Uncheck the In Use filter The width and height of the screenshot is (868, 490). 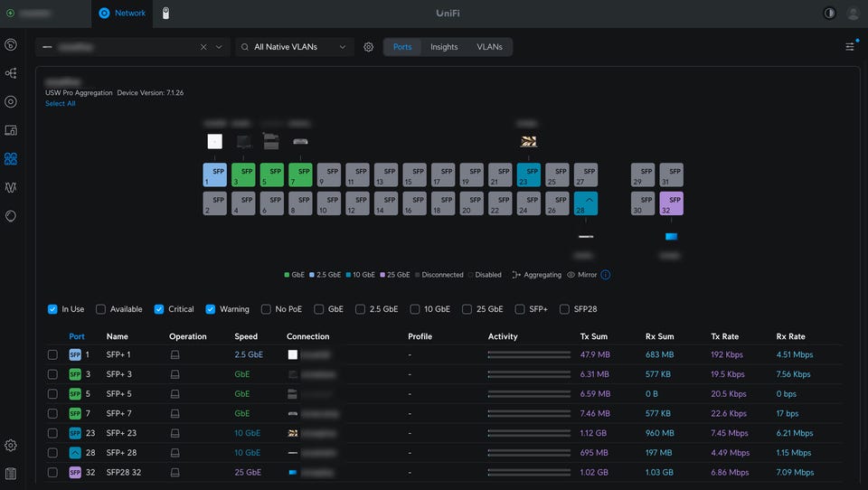pyautogui.click(x=53, y=309)
